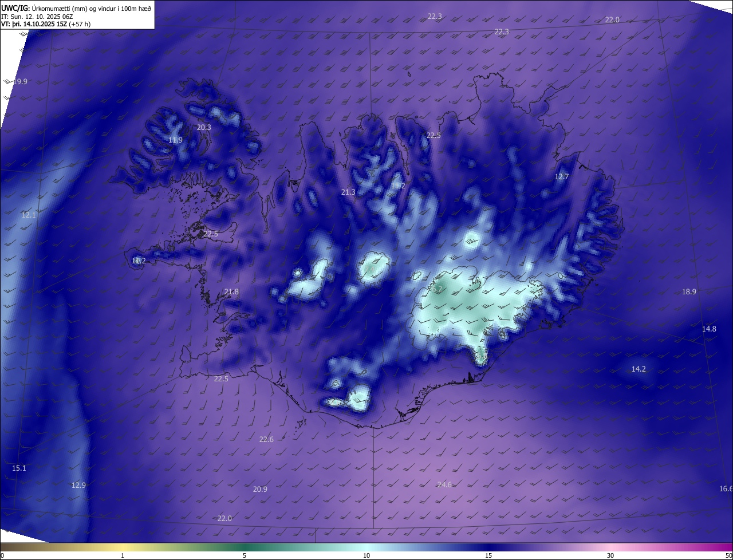Click the 16.6 value label
Viewport: 733px width, 560px height.
(726, 488)
